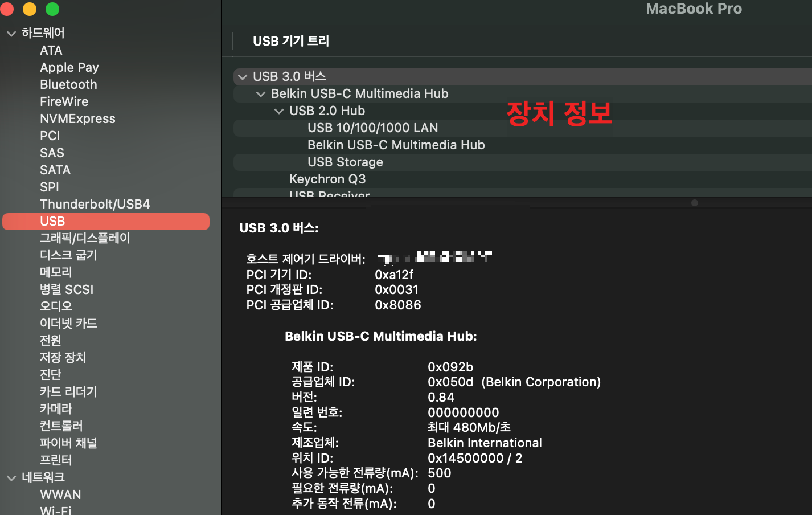This screenshot has height=515, width=812.
Task: Open 그래픽/디스플레이 category
Action: click(x=85, y=238)
